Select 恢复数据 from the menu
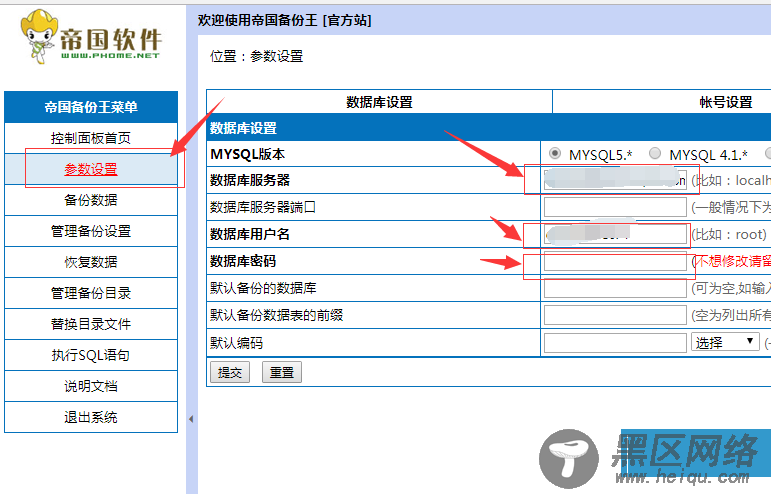 tap(91, 262)
